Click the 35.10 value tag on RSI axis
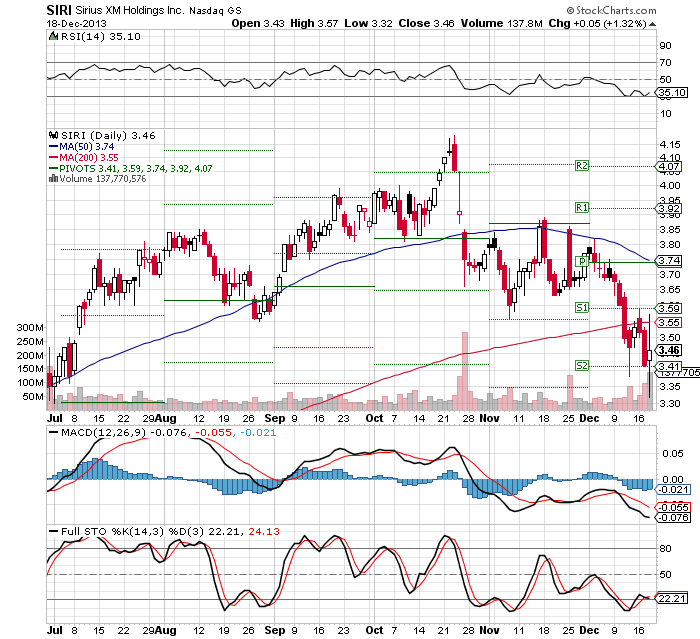The image size is (700, 639). [673, 93]
